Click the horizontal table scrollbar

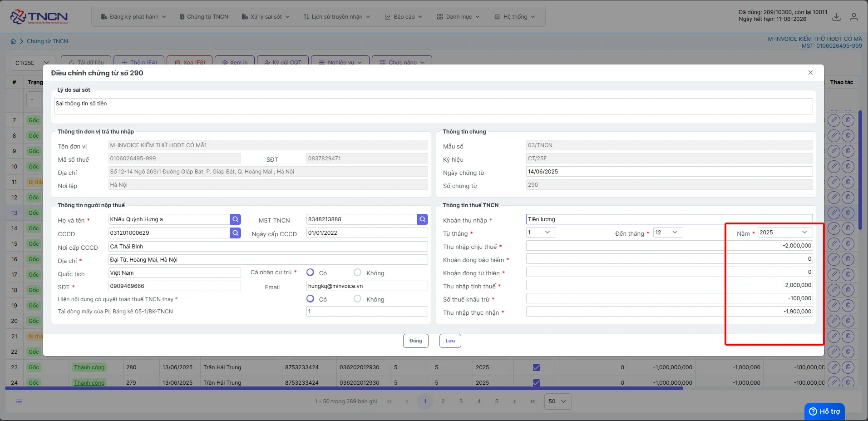[344, 388]
